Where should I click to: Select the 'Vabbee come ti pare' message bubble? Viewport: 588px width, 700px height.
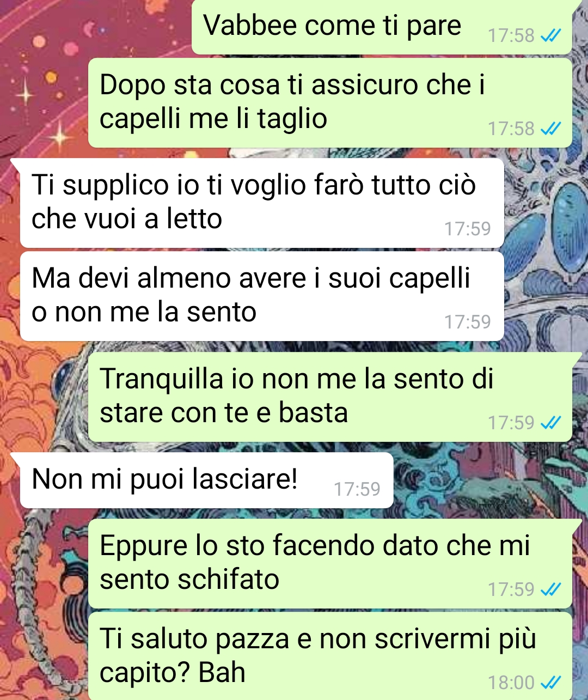[x=382, y=27]
